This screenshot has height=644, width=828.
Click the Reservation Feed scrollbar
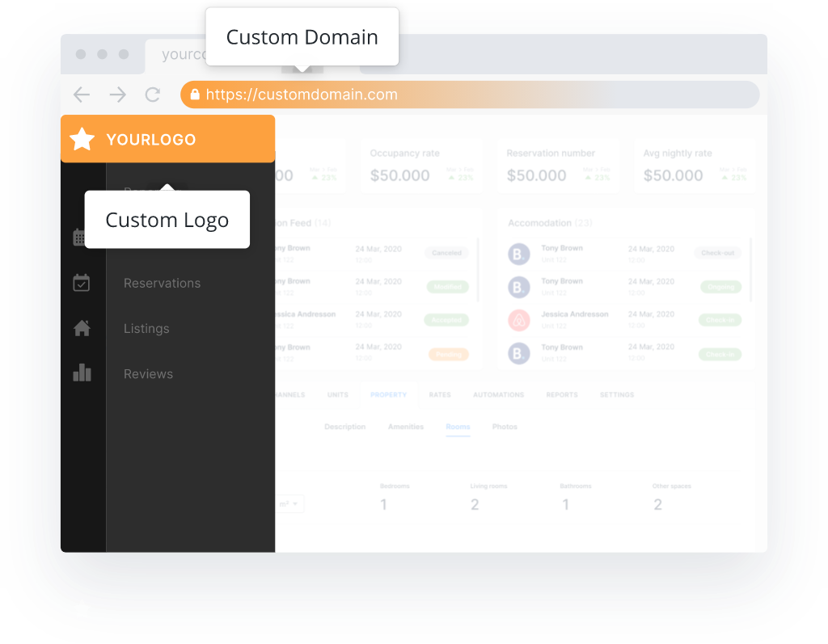(478, 270)
